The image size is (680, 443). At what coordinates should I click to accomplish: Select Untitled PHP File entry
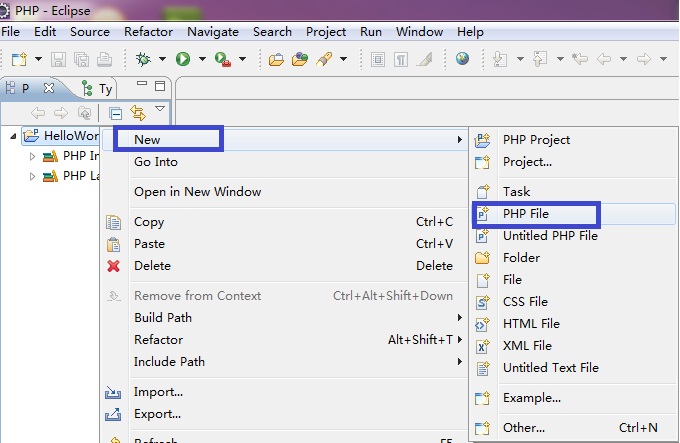574,236
